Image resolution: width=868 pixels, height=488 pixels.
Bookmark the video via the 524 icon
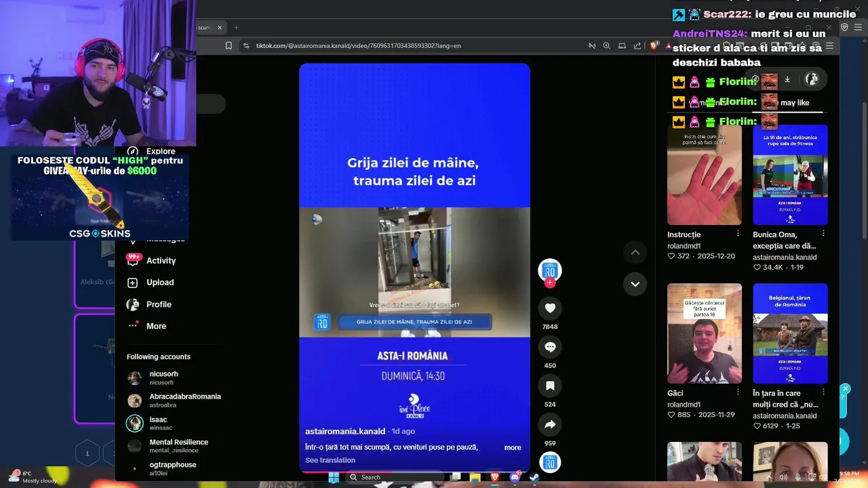550,386
